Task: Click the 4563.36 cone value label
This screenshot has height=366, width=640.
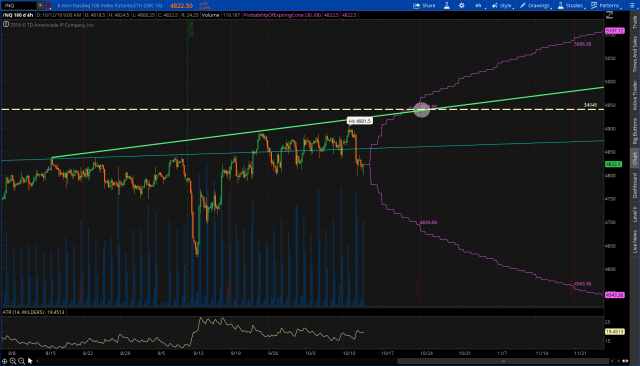Action: coord(582,284)
